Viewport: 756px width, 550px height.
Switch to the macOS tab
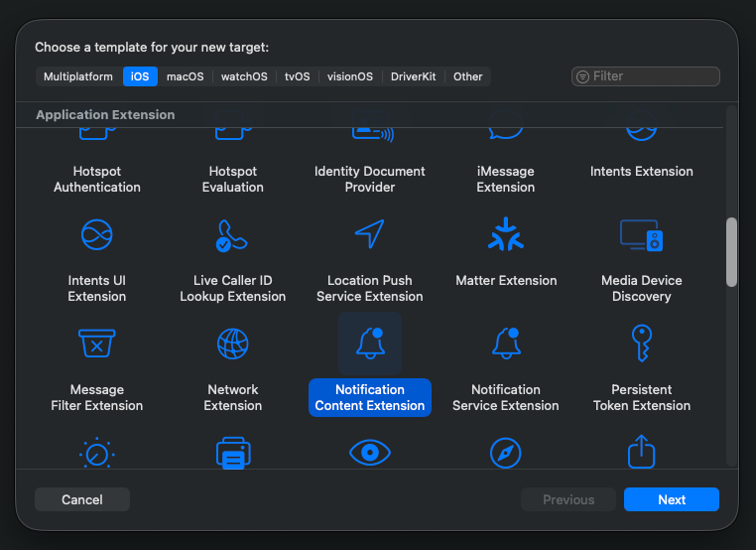186,76
